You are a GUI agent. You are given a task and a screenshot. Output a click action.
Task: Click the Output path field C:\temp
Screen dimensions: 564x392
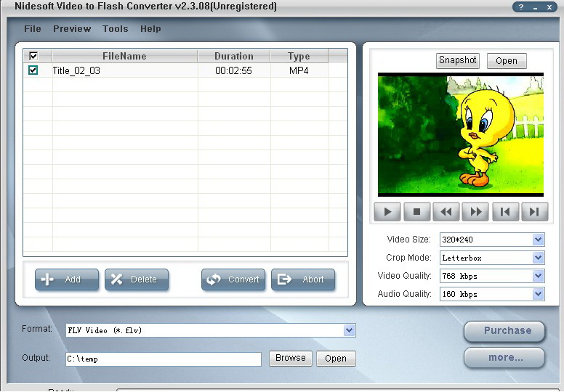164,359
